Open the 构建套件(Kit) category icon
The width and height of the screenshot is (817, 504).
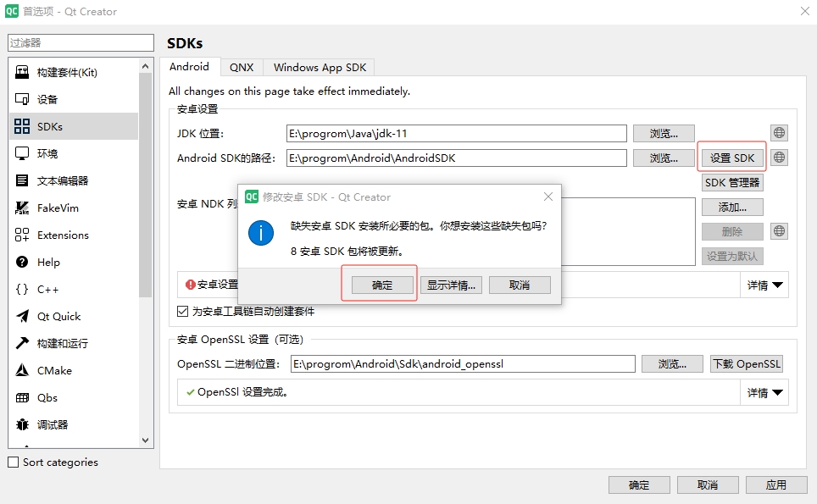(x=22, y=72)
